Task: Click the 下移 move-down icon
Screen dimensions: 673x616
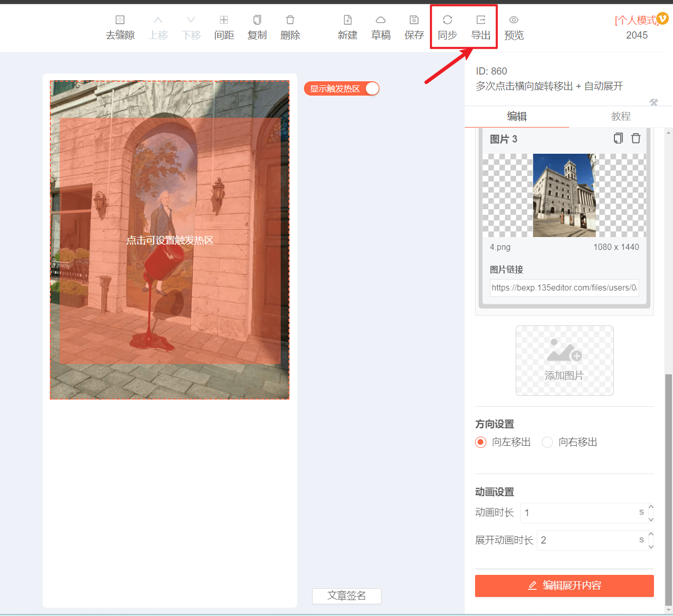Action: tap(191, 20)
